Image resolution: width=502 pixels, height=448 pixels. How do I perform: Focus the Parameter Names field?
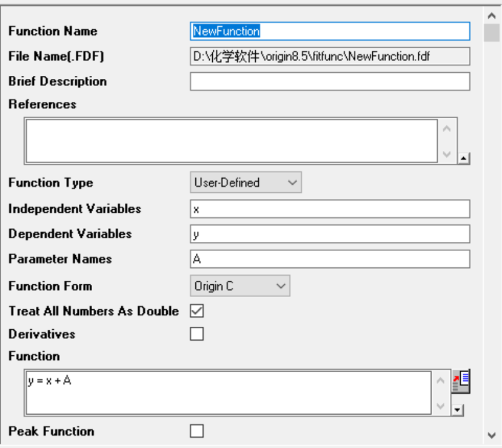point(330,259)
